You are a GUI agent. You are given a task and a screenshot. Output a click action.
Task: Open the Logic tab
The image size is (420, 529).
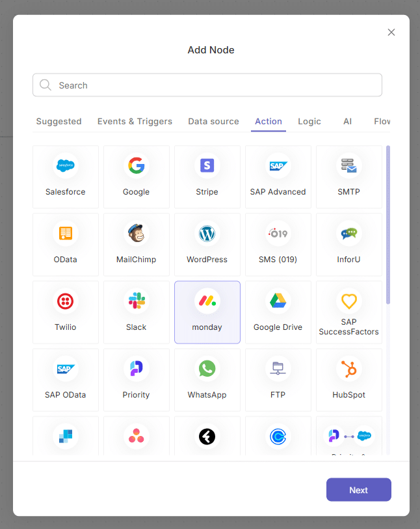coord(309,122)
